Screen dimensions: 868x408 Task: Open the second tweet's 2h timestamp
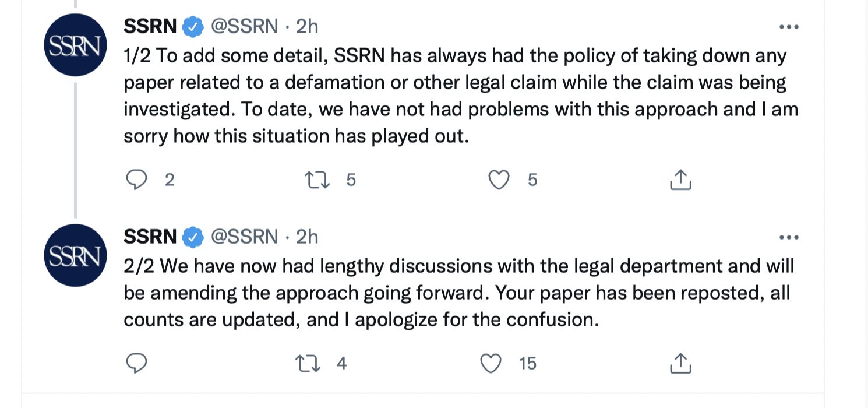tap(307, 237)
